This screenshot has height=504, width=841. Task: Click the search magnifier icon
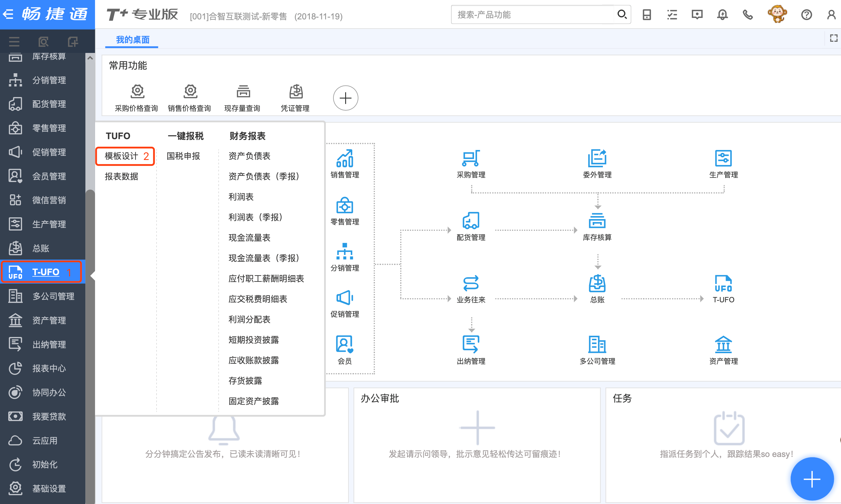click(x=622, y=15)
